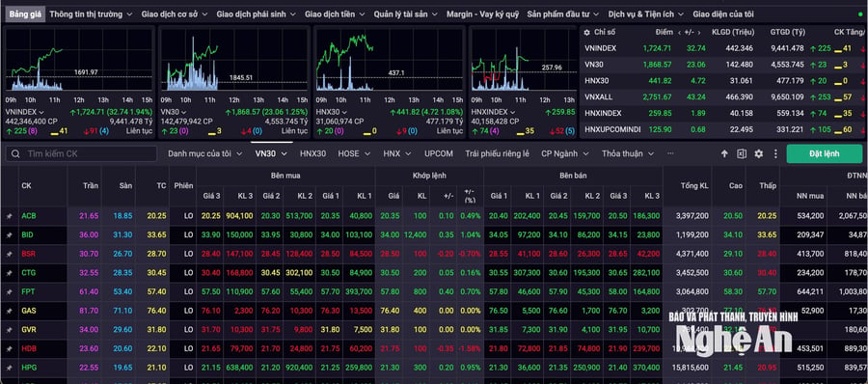
Task: Click the pin icon beside HPG
Action: (x=9, y=368)
